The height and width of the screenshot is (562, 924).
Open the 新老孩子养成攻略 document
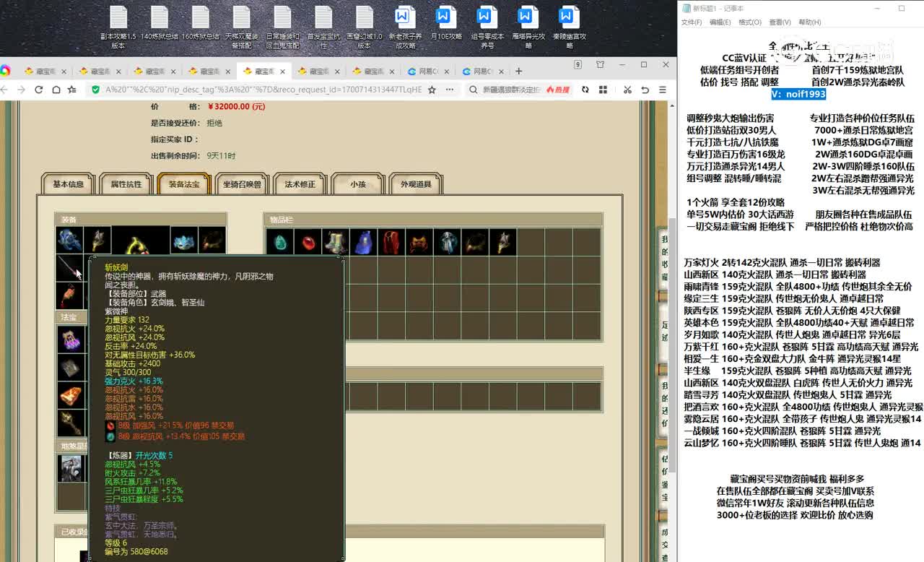(406, 27)
